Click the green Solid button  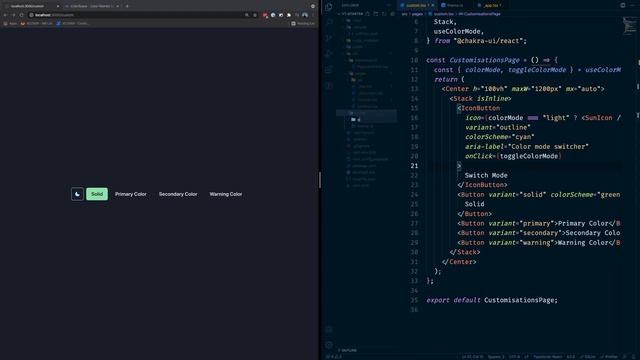pyautogui.click(x=97, y=194)
